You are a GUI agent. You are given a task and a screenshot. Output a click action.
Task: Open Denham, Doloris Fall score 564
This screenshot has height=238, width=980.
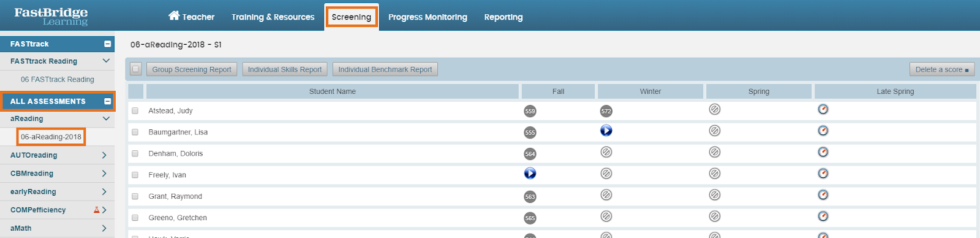click(x=530, y=154)
